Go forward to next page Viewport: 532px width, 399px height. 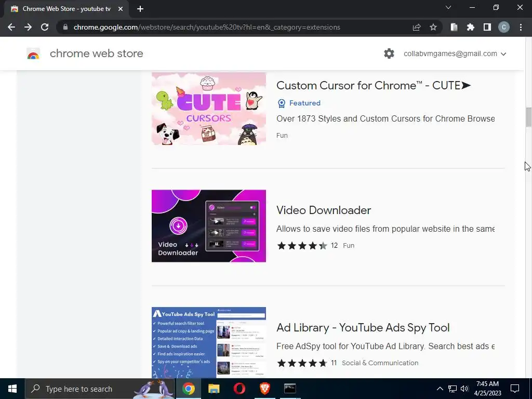pyautogui.click(x=28, y=27)
